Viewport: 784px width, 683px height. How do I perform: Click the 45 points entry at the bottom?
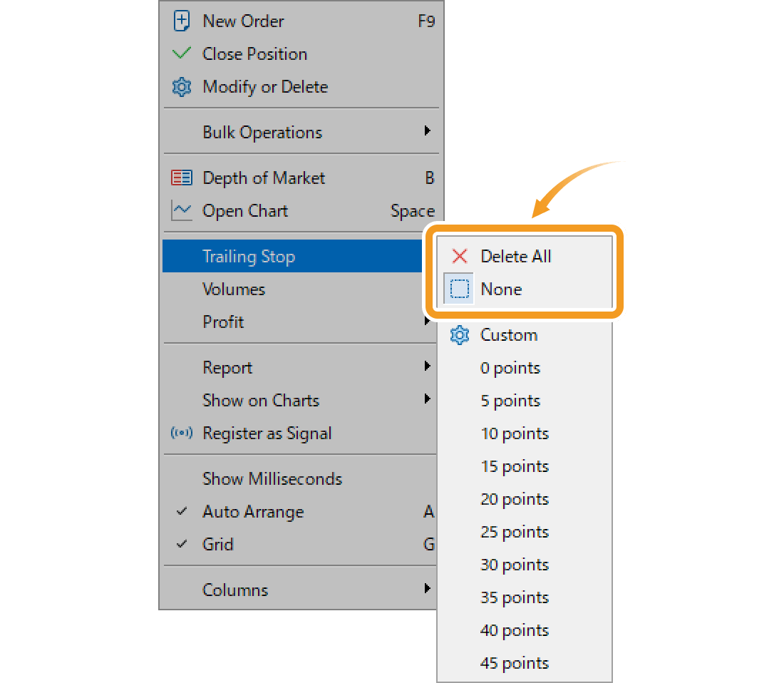515,663
